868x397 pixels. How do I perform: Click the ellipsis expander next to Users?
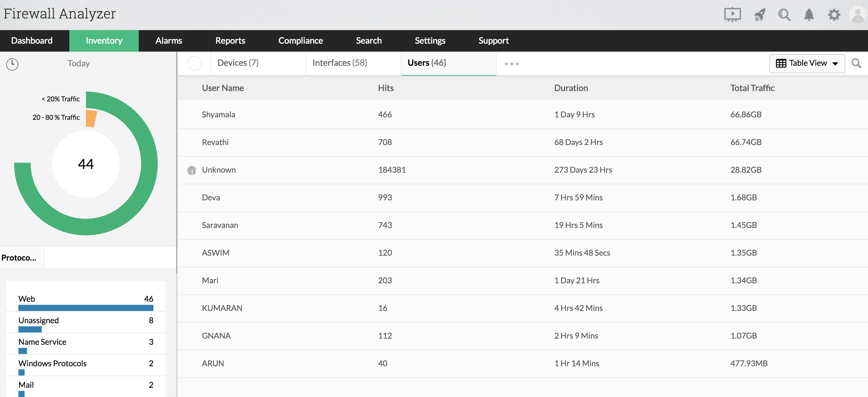[512, 63]
